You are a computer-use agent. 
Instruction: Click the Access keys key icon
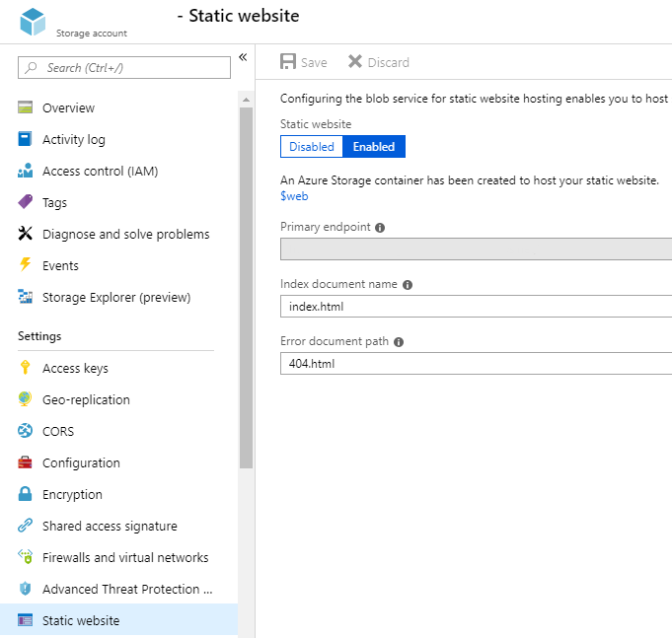point(26,368)
